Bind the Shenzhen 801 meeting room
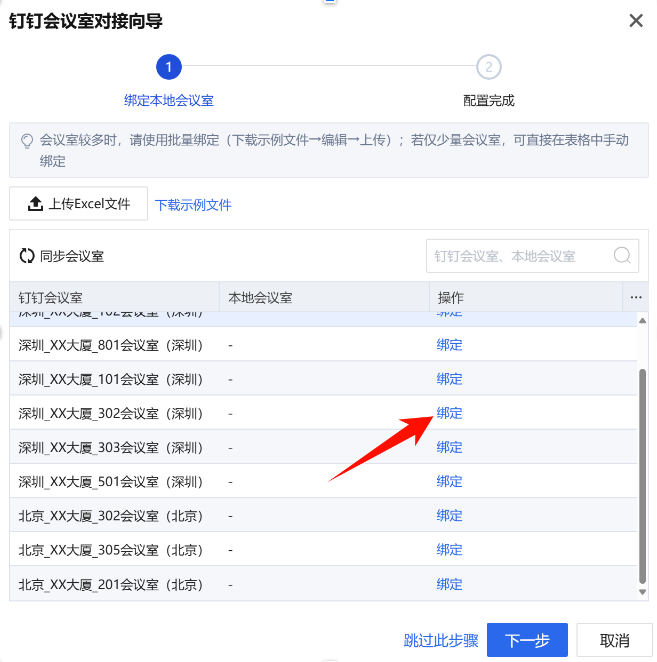The image size is (657, 662). [x=449, y=345]
